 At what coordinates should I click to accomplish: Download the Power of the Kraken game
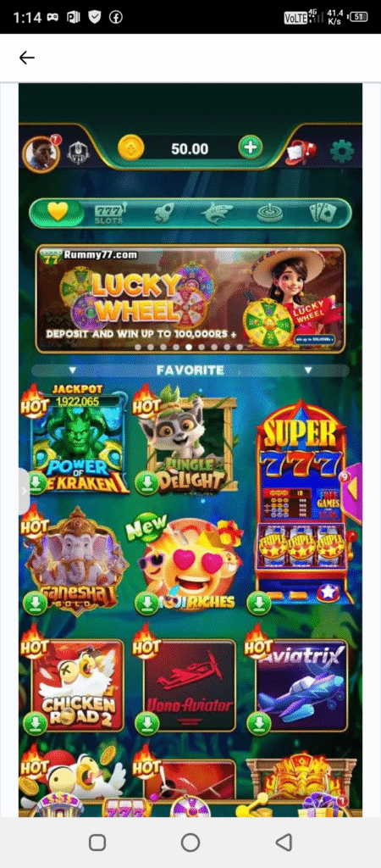36,482
